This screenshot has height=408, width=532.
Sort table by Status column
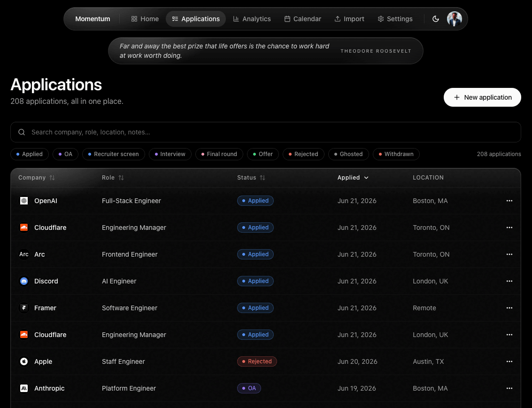[x=251, y=178]
